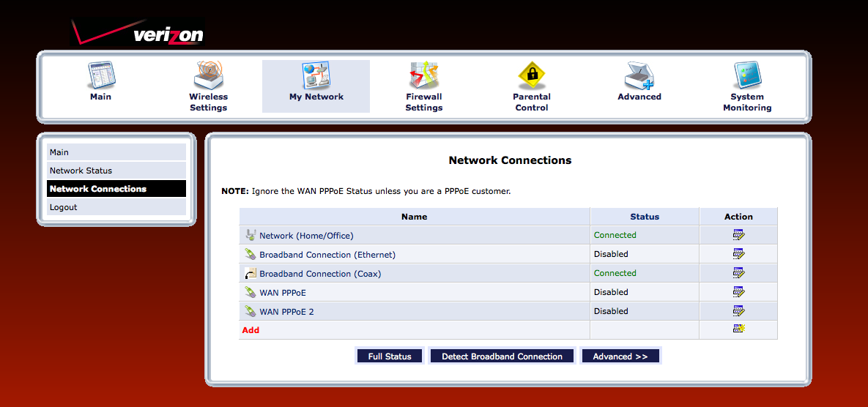The height and width of the screenshot is (407, 868).
Task: Click the Main navigation icon
Action: [101, 75]
